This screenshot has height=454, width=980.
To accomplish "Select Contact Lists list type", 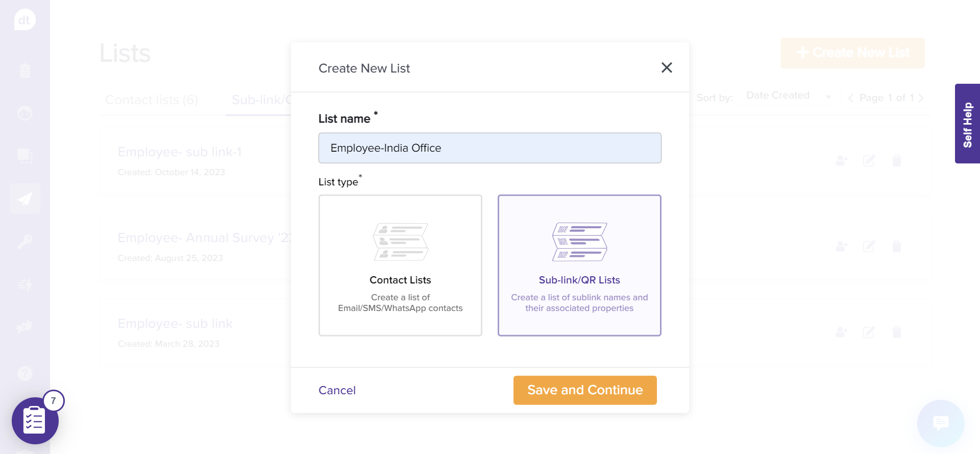I will [400, 265].
